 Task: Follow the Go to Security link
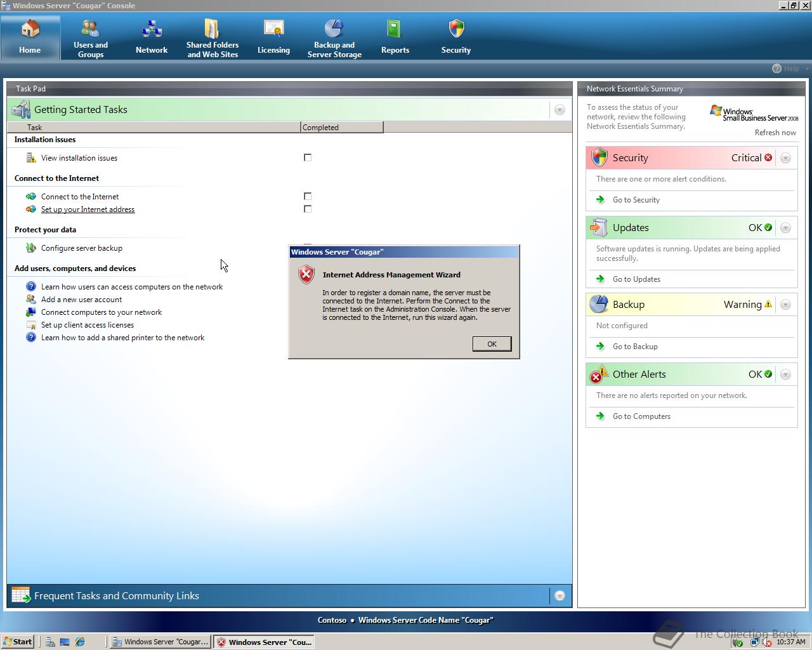(x=636, y=199)
